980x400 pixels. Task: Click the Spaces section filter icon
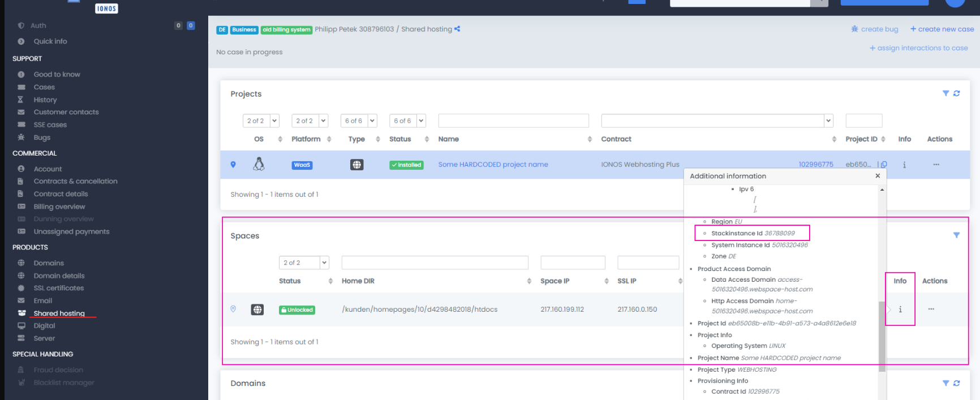[x=956, y=235]
